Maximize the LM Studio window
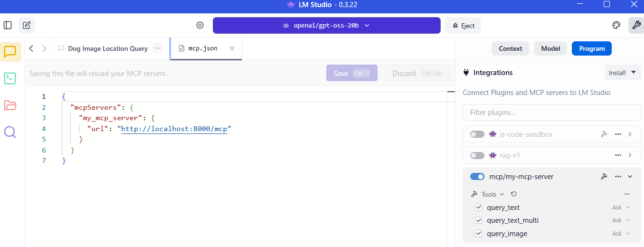Screen dimensions: 644x247 [x=606, y=4]
